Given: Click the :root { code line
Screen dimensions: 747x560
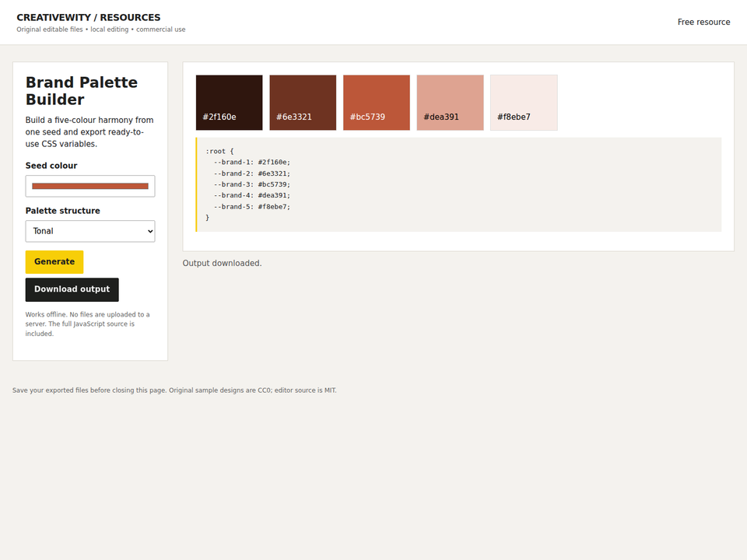Looking at the screenshot, I should tap(219, 152).
